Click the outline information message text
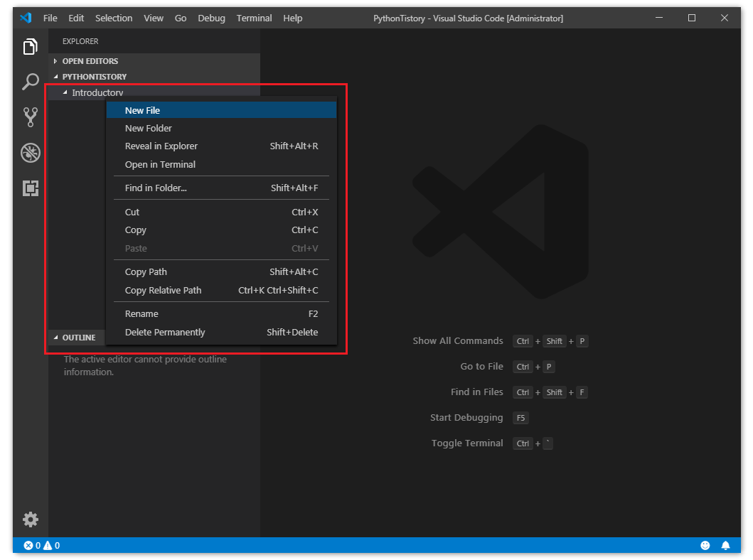This screenshot has width=753, height=560. [x=145, y=366]
